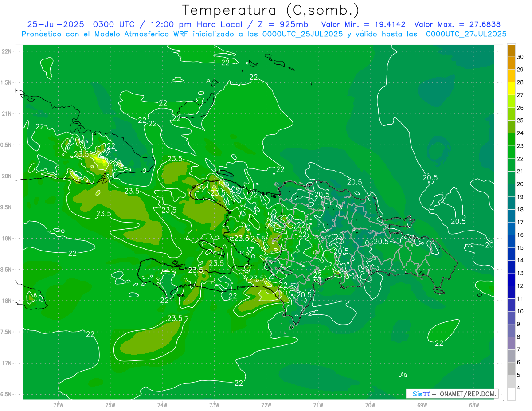Click '12:00 pm Hora Local' in the header
This screenshot has width=532, height=411.
(x=197, y=25)
